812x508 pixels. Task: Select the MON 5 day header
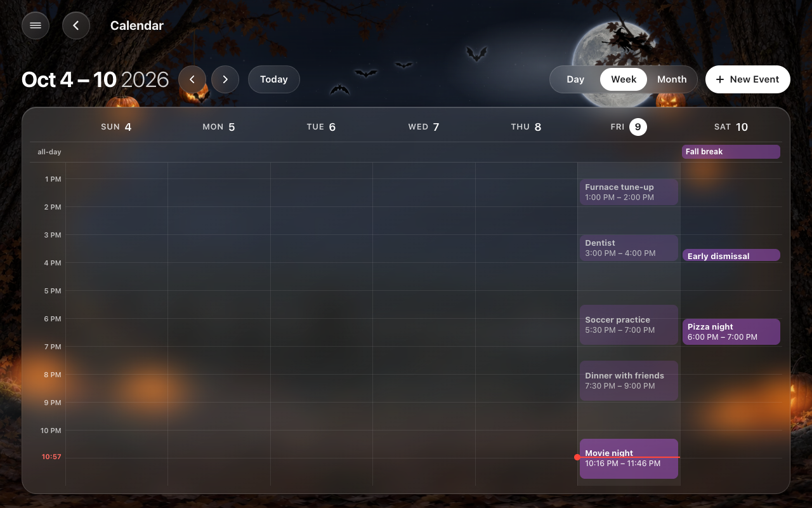[219, 127]
